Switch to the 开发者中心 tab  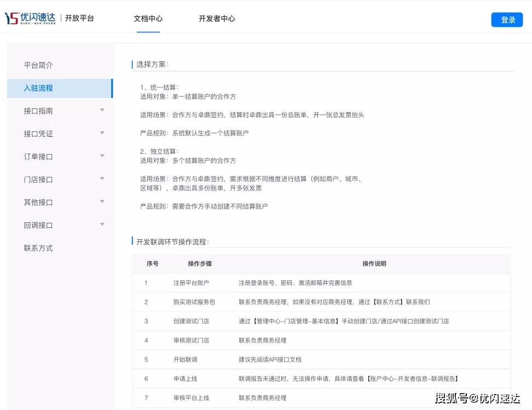(x=216, y=18)
